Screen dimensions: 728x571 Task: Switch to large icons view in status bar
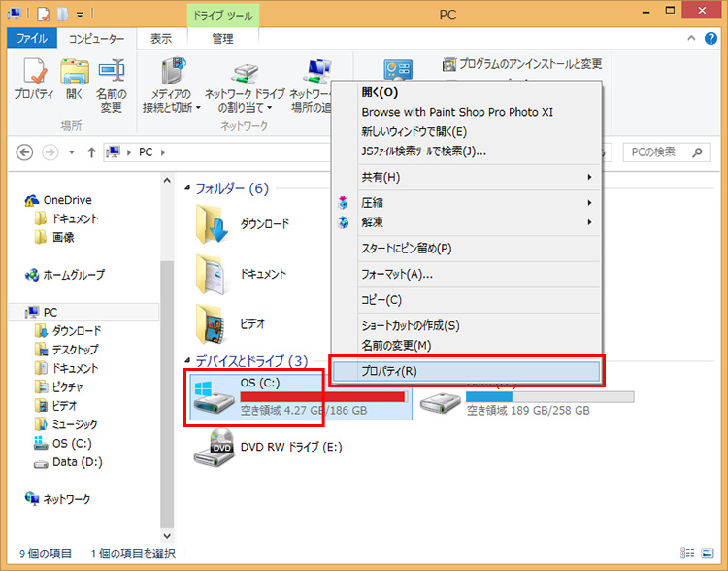coord(708,553)
